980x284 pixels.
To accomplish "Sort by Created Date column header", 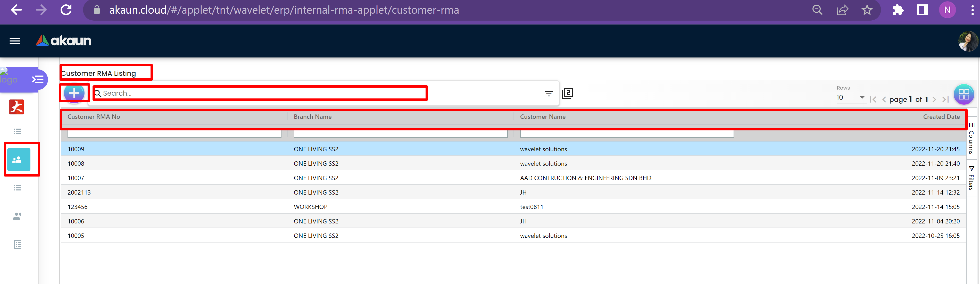I will (941, 117).
